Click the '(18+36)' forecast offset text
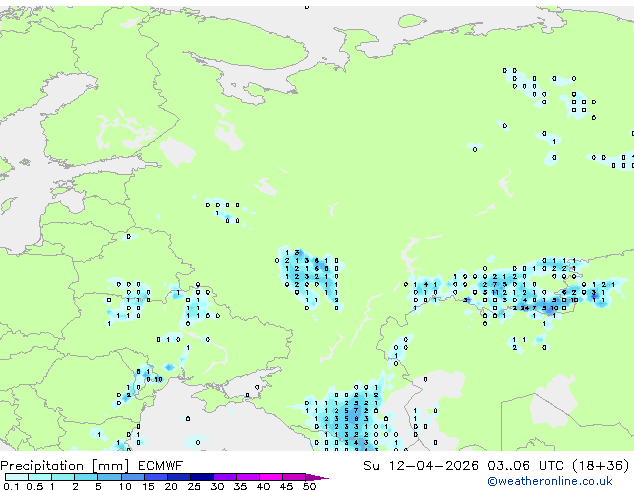634x490 pixels. tap(601, 466)
